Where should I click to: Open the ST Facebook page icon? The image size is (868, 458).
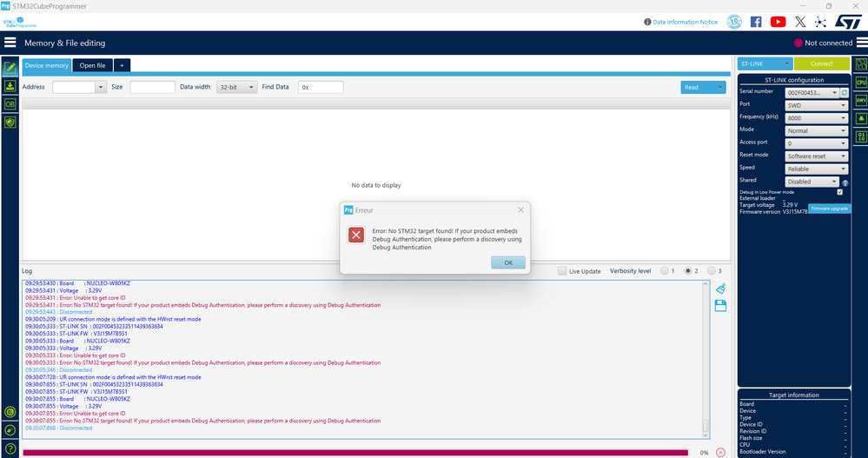(x=756, y=22)
